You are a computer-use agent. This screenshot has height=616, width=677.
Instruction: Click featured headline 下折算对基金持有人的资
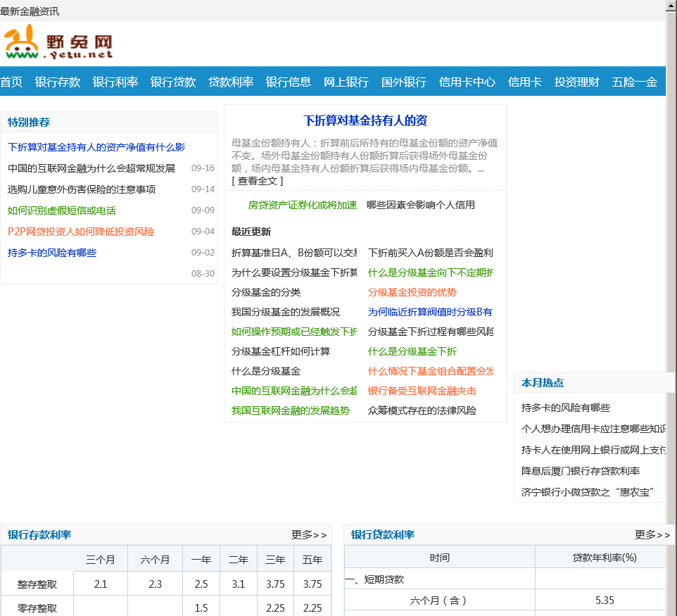click(x=365, y=120)
